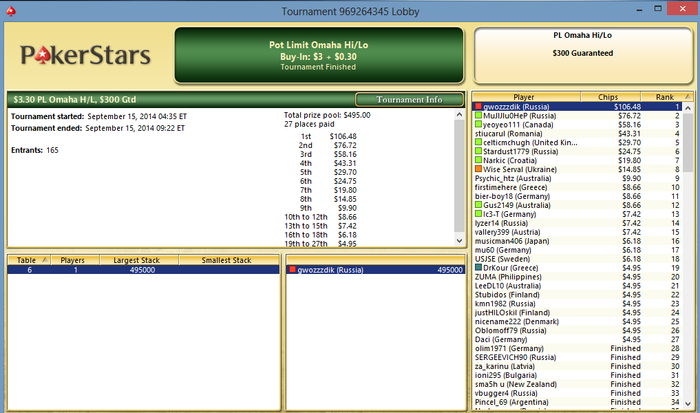Image resolution: width=700 pixels, height=413 pixels.
Task: Select sma5h u (New Zealand) row
Action: pyautogui.click(x=577, y=384)
